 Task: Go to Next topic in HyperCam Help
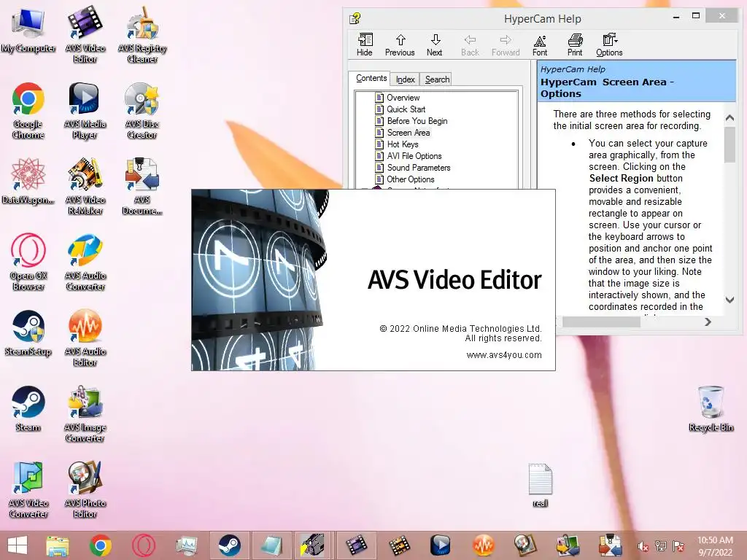click(x=435, y=45)
